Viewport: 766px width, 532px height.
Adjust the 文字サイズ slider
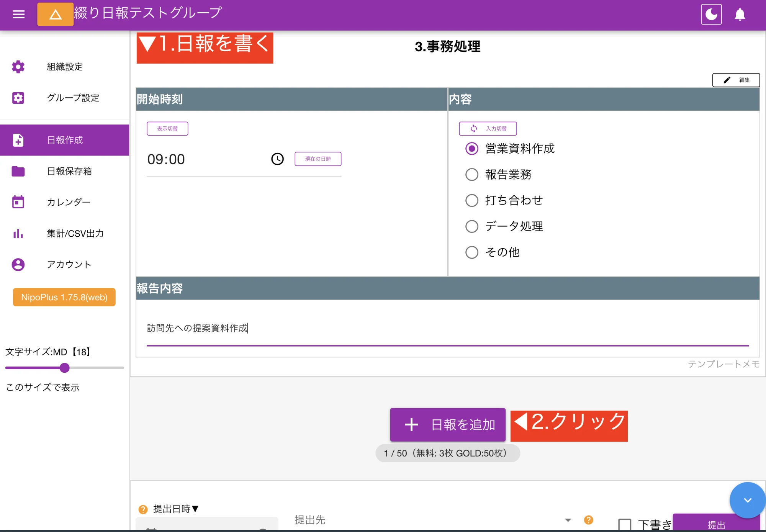coord(64,368)
